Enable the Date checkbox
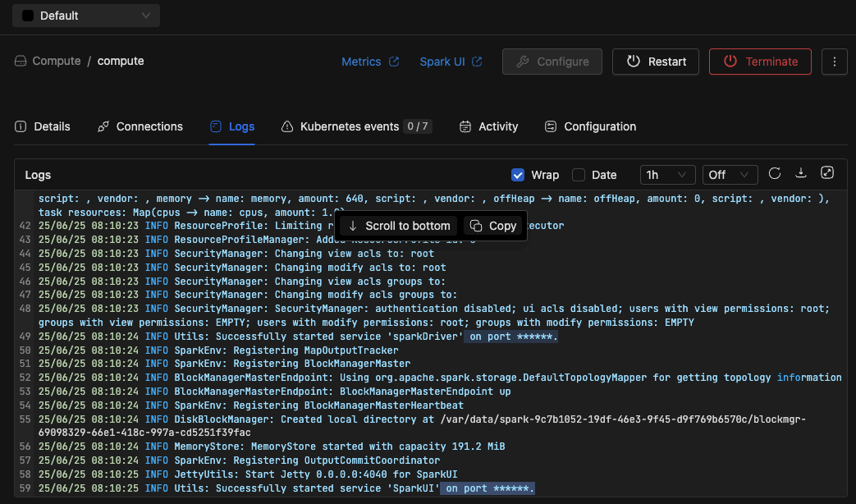 (578, 175)
